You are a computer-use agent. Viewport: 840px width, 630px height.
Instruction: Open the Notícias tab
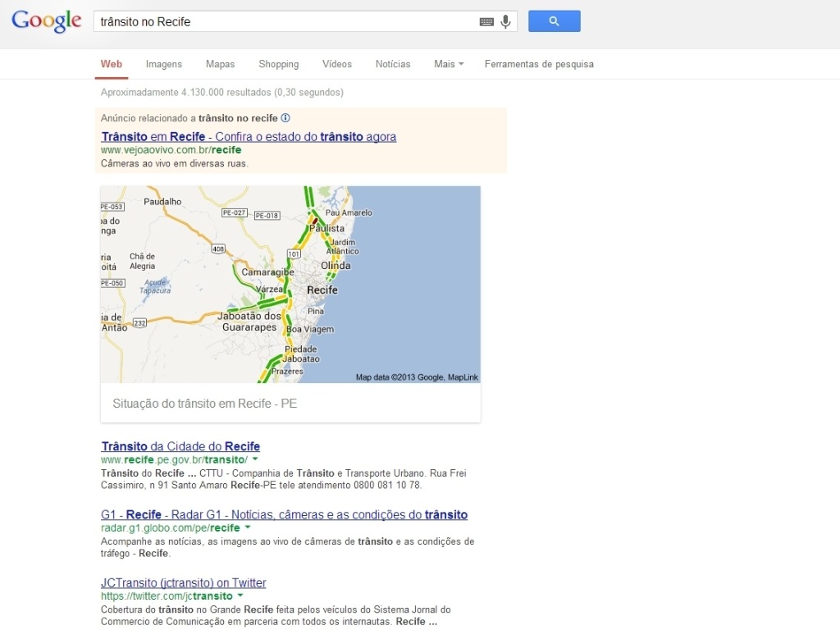tap(392, 64)
